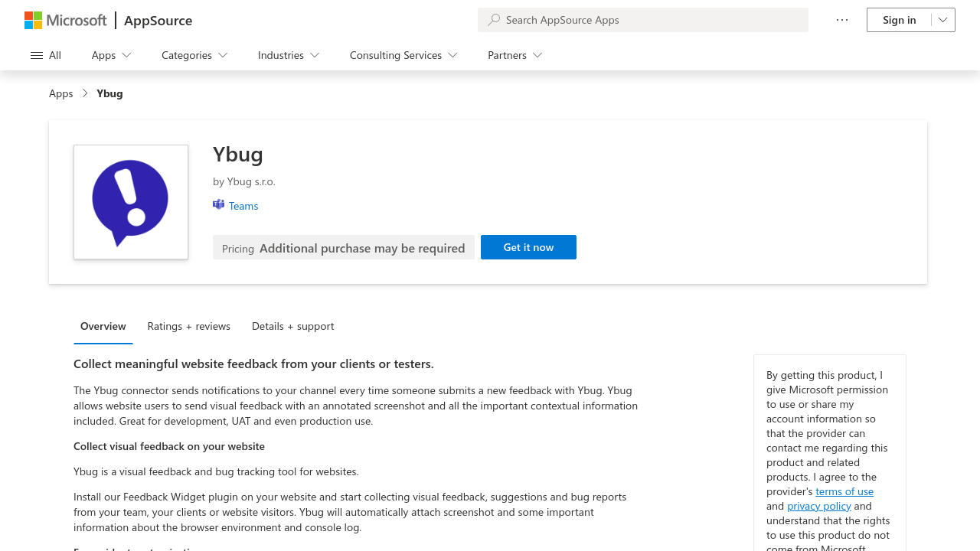Image resolution: width=980 pixels, height=551 pixels.
Task: Click the Teams product icon
Action: click(x=219, y=204)
